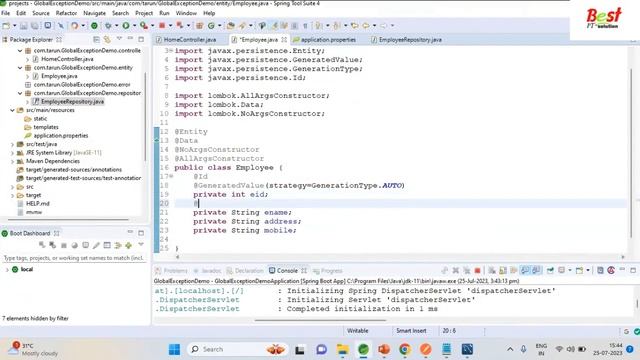Click the red Terminate icon in main toolbar
640x360 pixels.
click(162, 26)
